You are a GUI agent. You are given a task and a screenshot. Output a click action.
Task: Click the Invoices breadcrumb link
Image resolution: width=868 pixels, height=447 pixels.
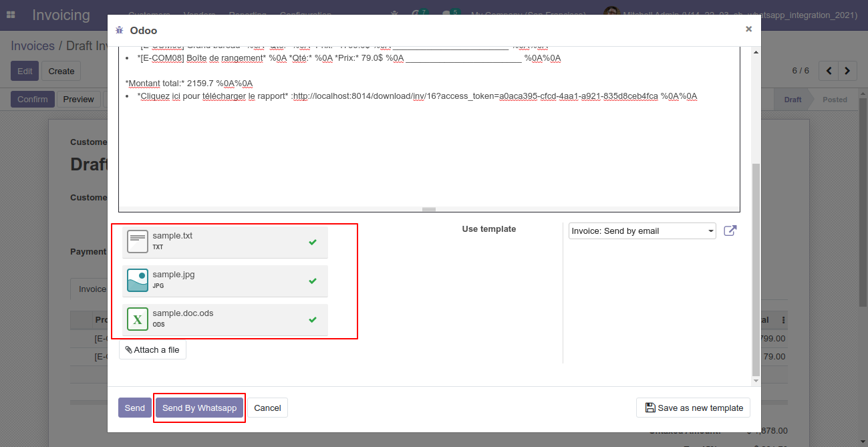33,45
